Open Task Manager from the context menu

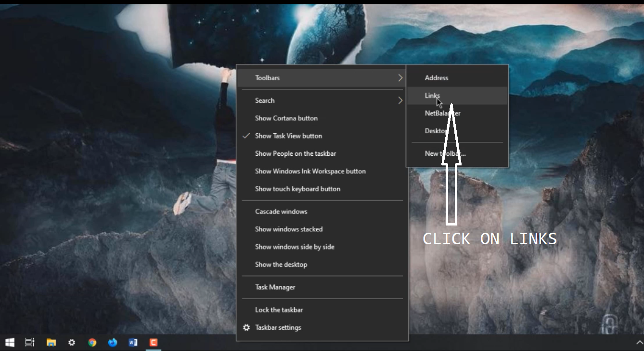322,288
